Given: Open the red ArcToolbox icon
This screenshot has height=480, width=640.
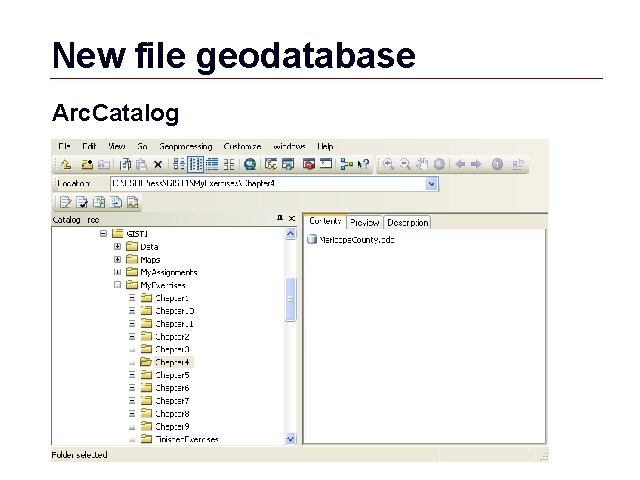Looking at the screenshot, I should [309, 164].
